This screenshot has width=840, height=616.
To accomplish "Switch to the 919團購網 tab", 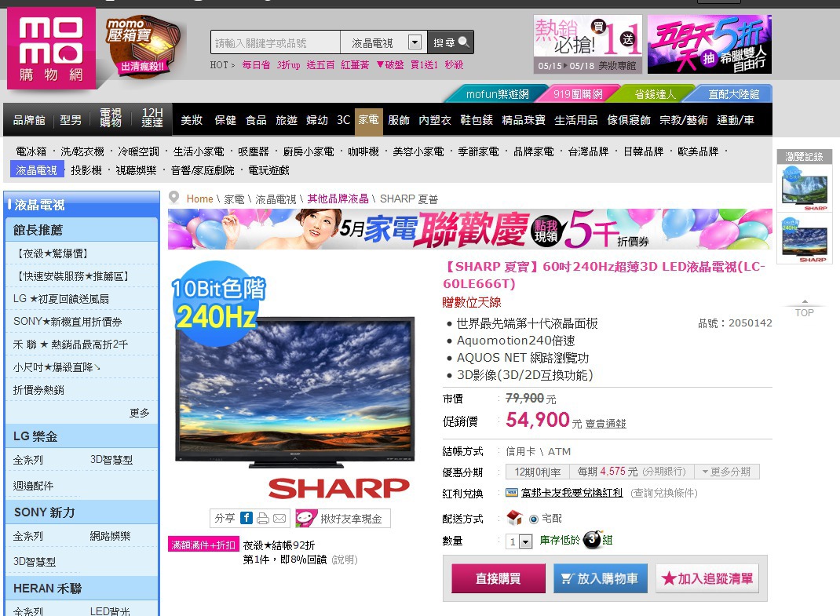I will click(x=578, y=94).
